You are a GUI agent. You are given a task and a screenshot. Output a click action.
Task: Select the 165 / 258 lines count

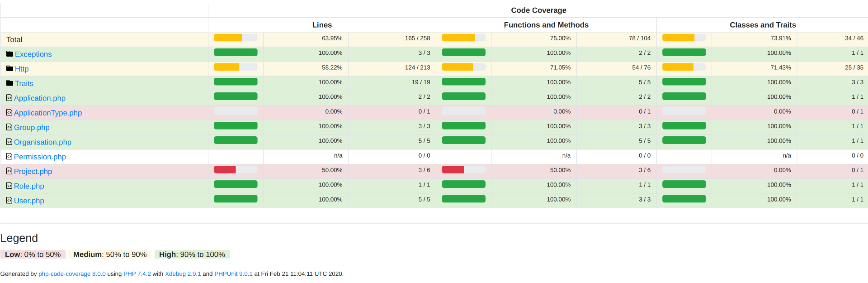(417, 38)
